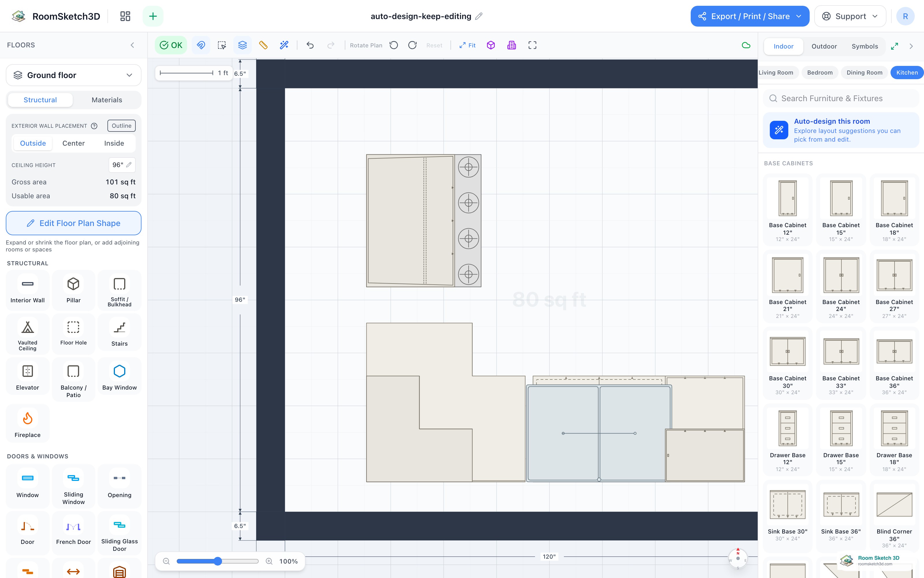Choose the Fireplace element
The image size is (924, 578).
[27, 424]
